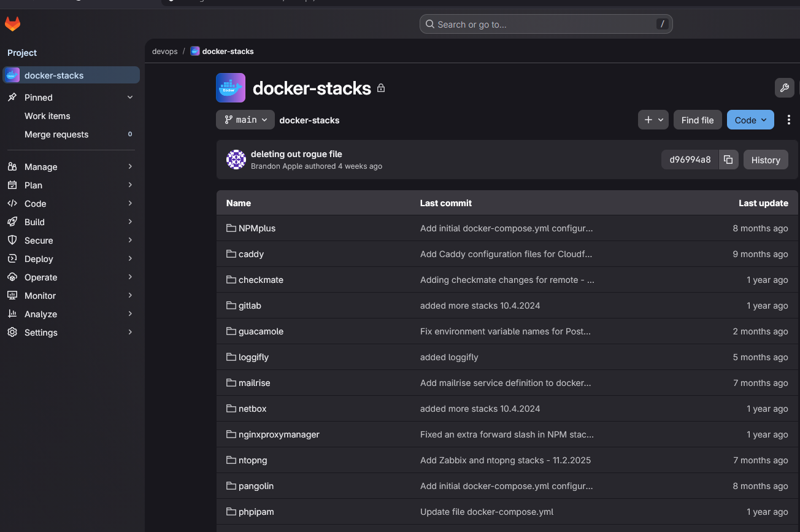The height and width of the screenshot is (532, 800).
Task: Click the pin icon beside Pinned
Action: [x=12, y=98]
